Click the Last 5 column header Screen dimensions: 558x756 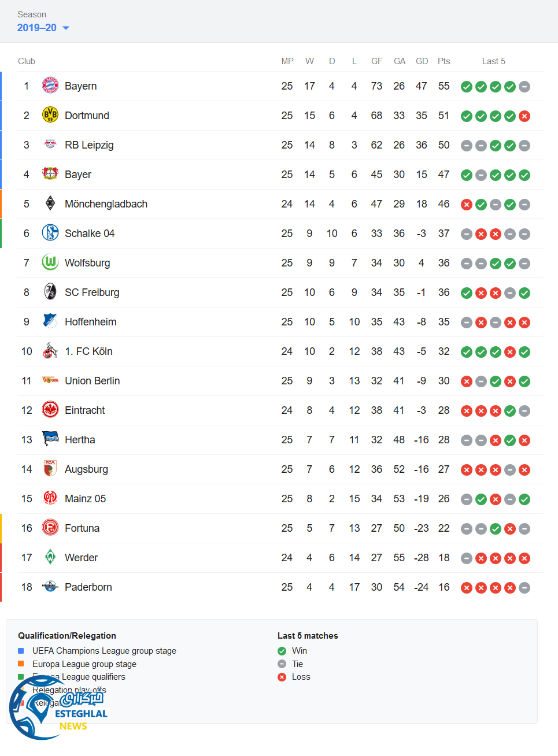[x=493, y=61]
